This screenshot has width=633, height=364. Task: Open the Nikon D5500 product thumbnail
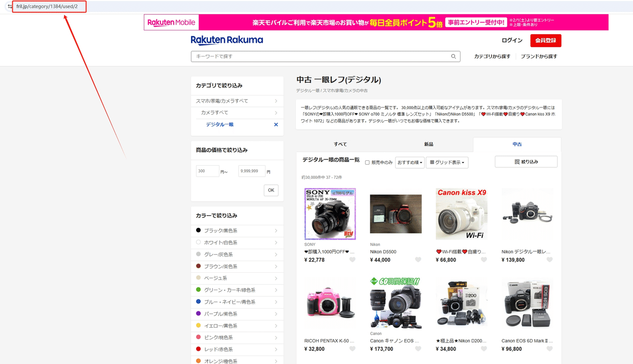pos(396,214)
